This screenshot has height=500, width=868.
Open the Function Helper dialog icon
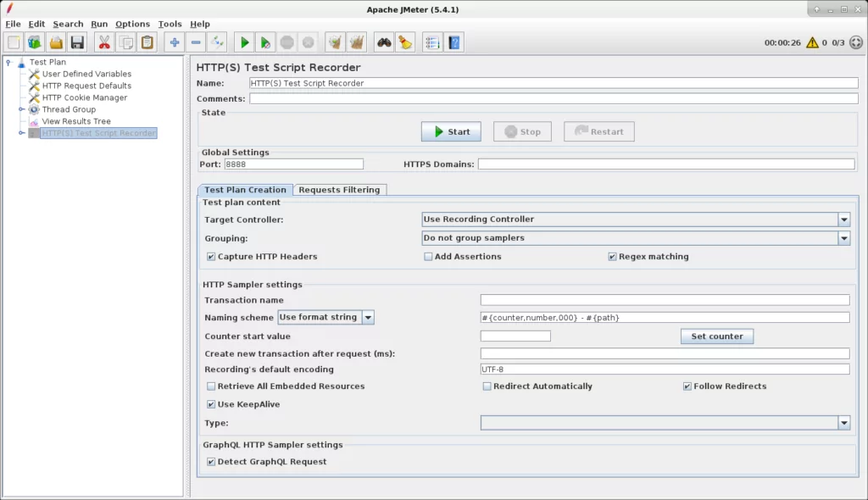click(432, 42)
